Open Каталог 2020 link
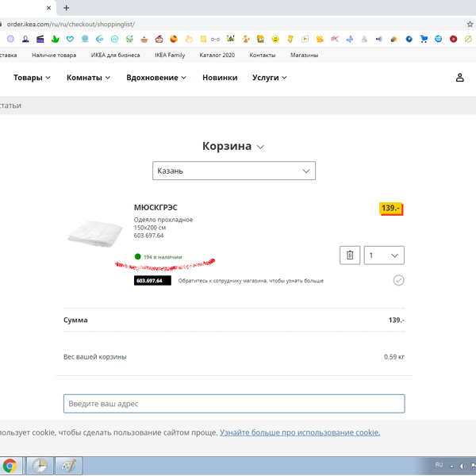This screenshot has width=476, height=476. [x=217, y=56]
